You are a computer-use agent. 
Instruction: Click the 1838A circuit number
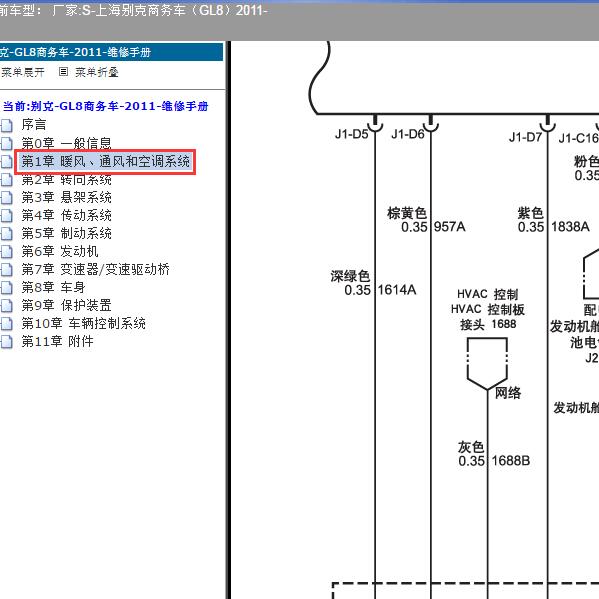[570, 227]
